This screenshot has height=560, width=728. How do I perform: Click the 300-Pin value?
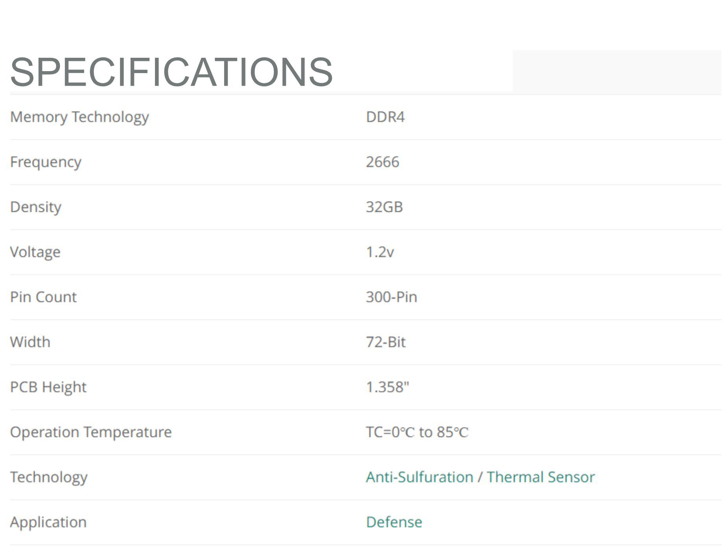[391, 297]
